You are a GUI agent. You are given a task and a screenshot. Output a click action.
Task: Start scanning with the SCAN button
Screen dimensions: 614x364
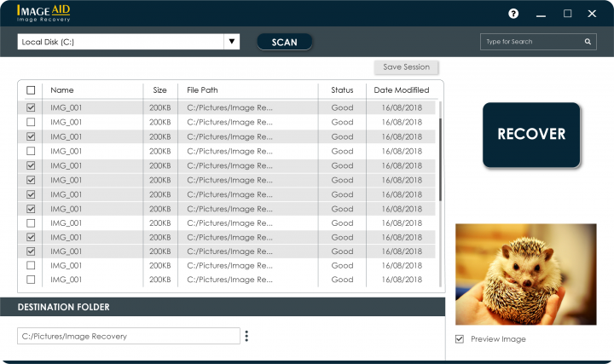284,42
